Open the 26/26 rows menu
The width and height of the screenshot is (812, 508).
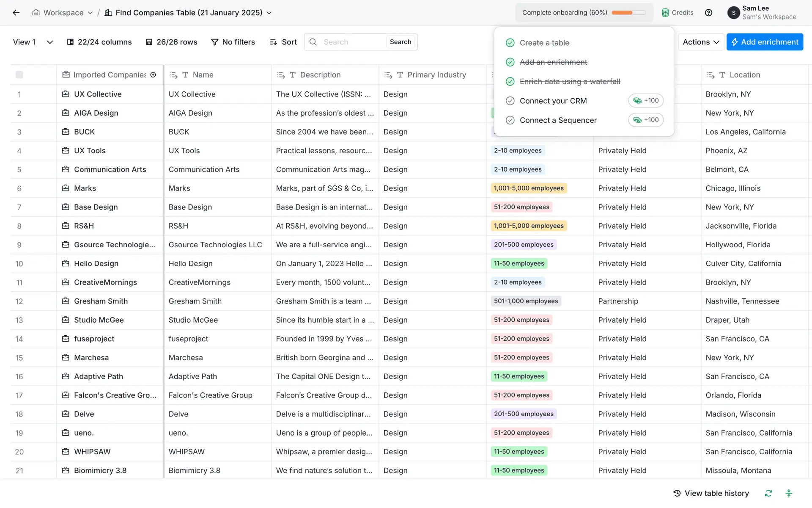pyautogui.click(x=171, y=42)
